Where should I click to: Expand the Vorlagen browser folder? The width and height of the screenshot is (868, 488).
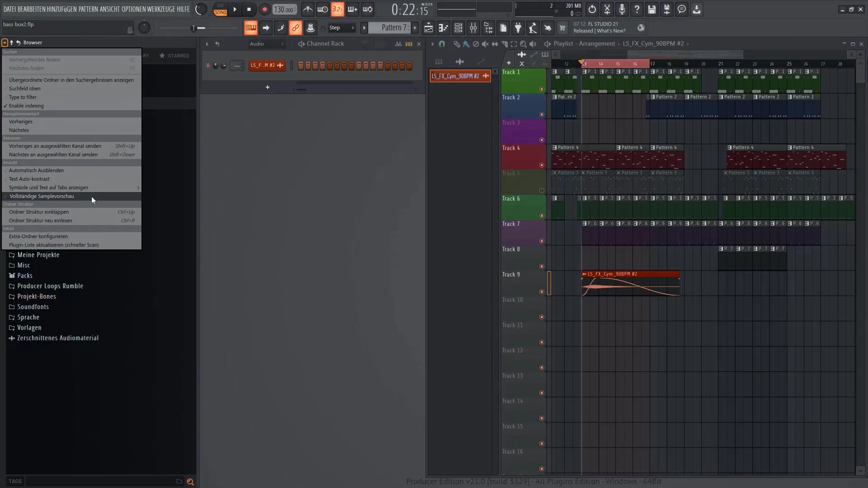28,327
